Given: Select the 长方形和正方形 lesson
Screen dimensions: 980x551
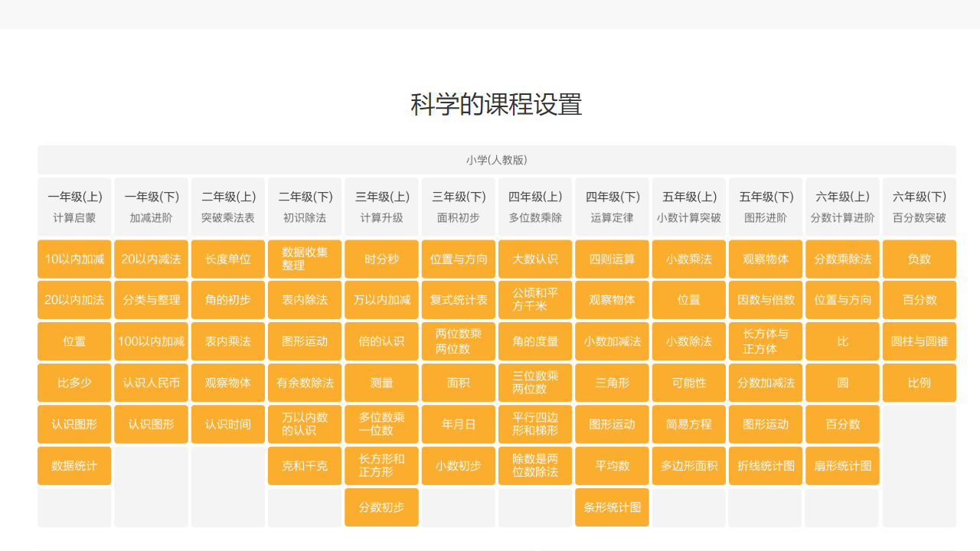Looking at the screenshot, I should [381, 465].
